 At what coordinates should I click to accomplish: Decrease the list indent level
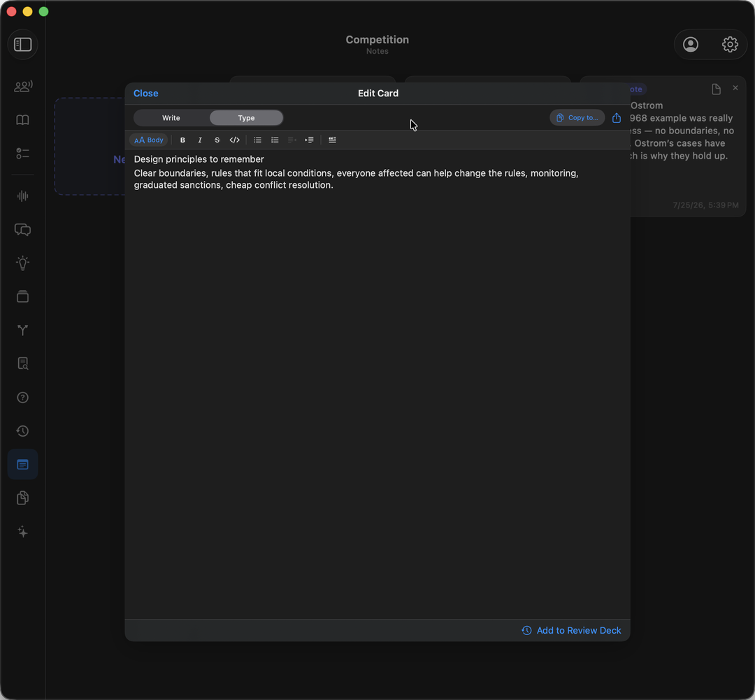[292, 140]
